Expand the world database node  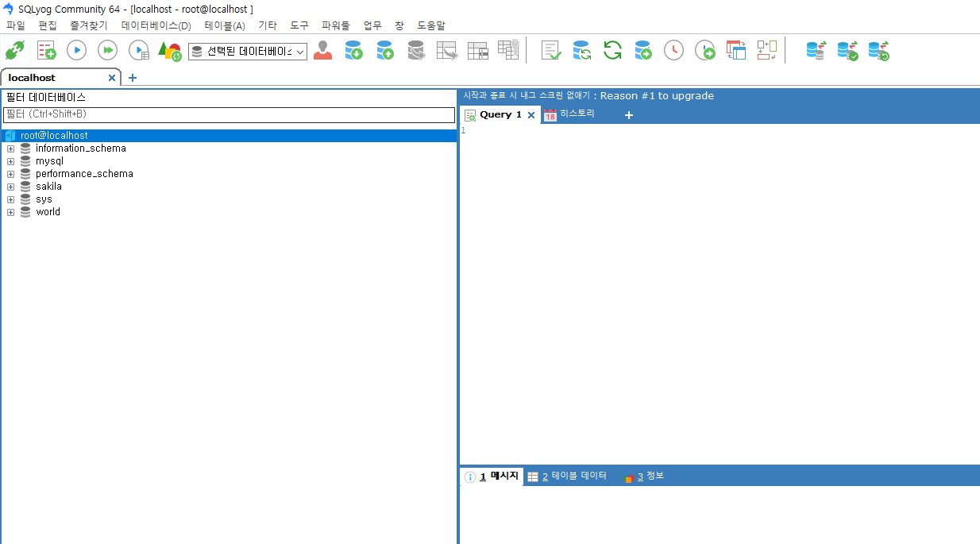pyautogui.click(x=11, y=212)
